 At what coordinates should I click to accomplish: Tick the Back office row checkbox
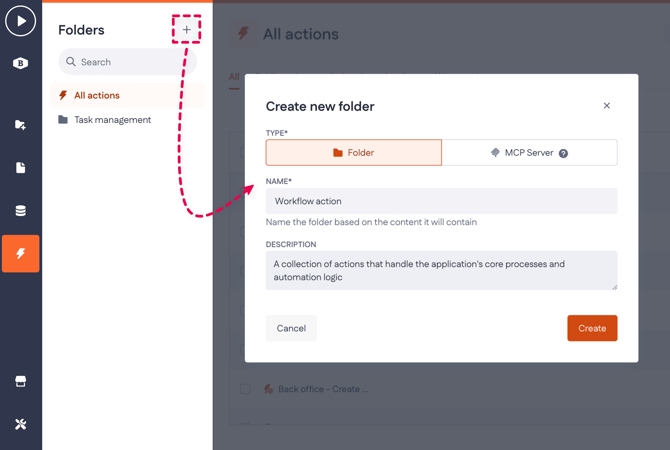[x=245, y=389]
